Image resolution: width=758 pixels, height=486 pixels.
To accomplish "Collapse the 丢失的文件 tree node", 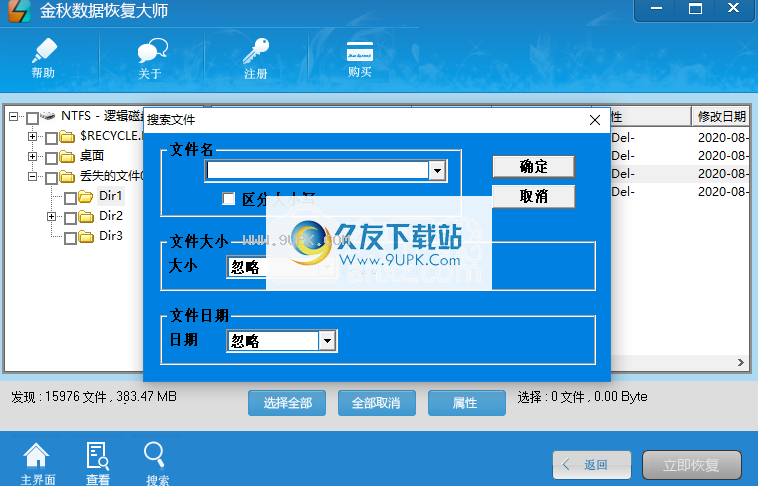I will click(32, 176).
